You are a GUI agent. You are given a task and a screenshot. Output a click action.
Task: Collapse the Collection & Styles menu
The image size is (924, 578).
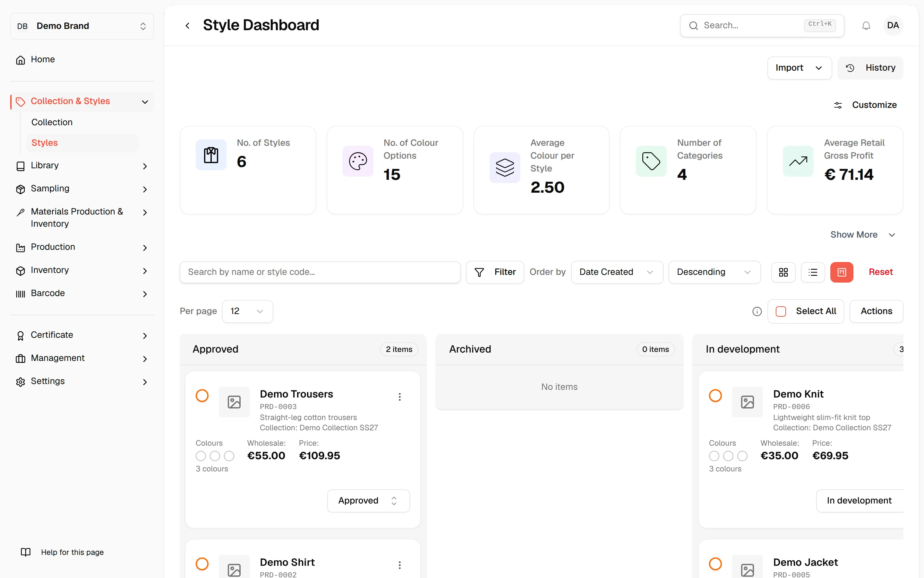(x=82, y=102)
